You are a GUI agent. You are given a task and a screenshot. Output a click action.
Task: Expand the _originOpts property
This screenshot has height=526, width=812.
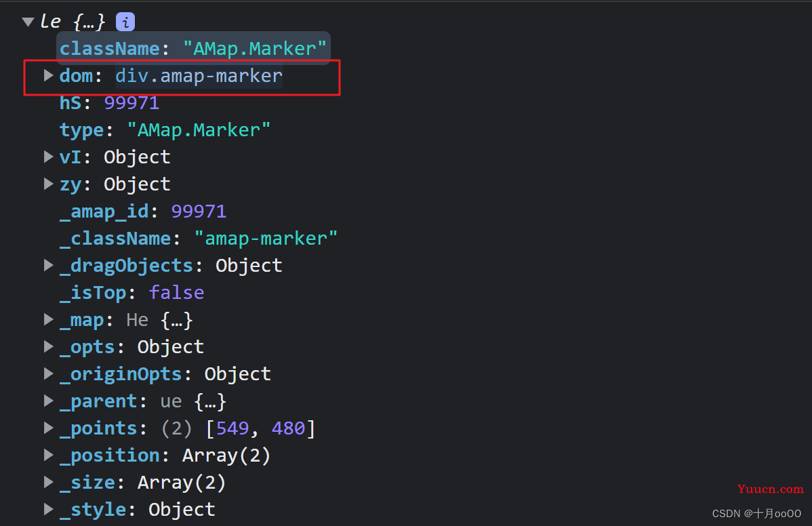click(48, 373)
